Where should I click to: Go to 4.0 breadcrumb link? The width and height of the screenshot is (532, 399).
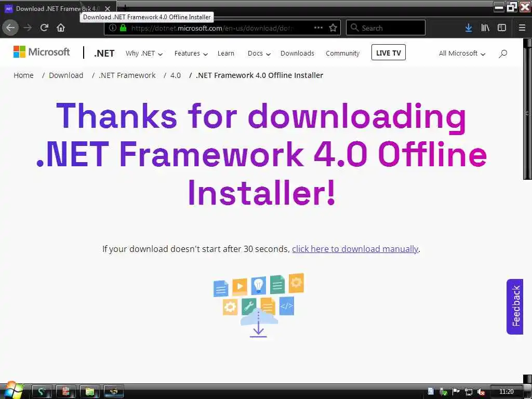pyautogui.click(x=176, y=75)
